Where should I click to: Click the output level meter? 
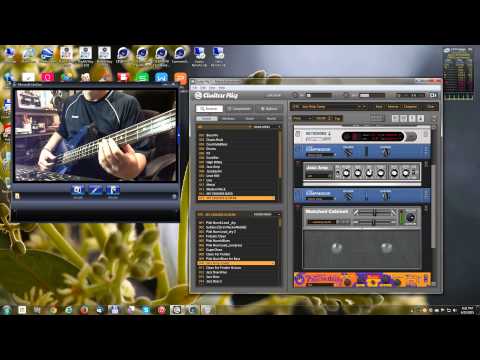(372, 95)
